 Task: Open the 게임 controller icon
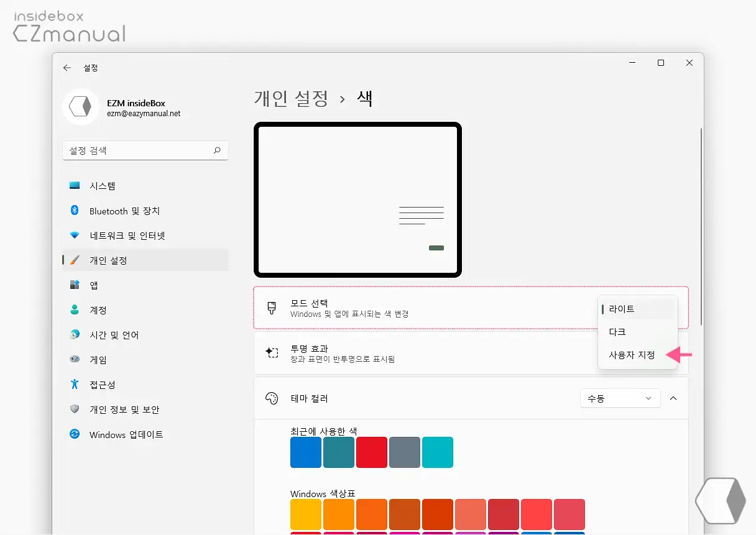tap(75, 360)
